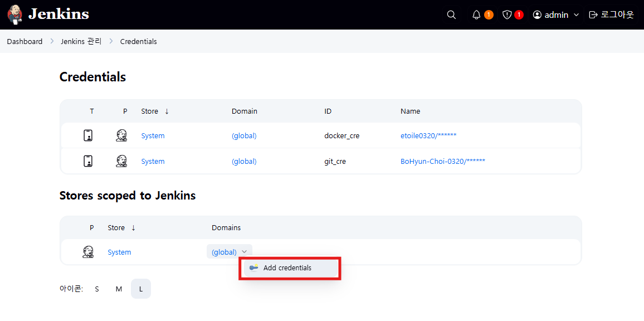Open BoHyun-Choi-0320/****** credential

pos(443,162)
